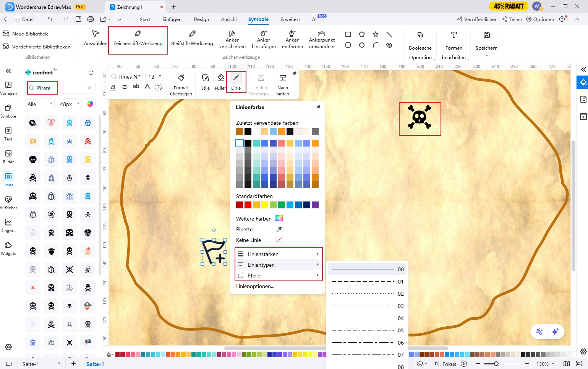
Task: Toggle the ribbon collapse arrow
Action: tap(577, 19)
